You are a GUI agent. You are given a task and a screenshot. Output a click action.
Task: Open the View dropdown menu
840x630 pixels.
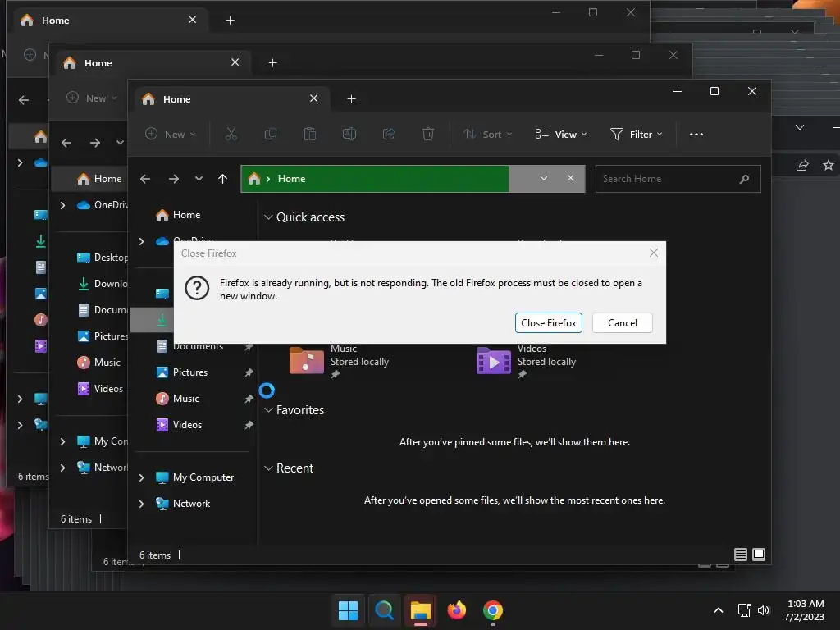point(561,134)
